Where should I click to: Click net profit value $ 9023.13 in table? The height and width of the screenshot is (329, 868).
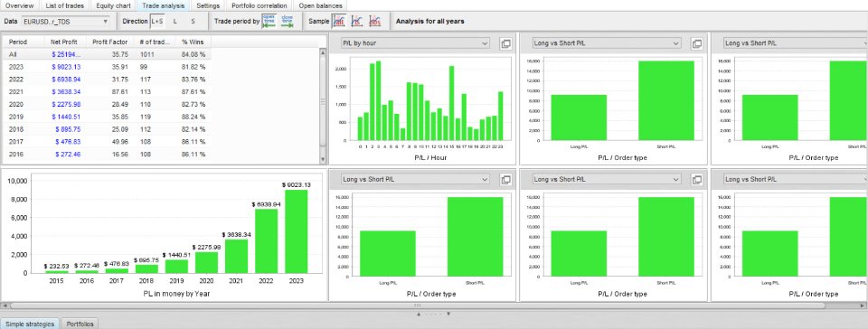(x=66, y=67)
